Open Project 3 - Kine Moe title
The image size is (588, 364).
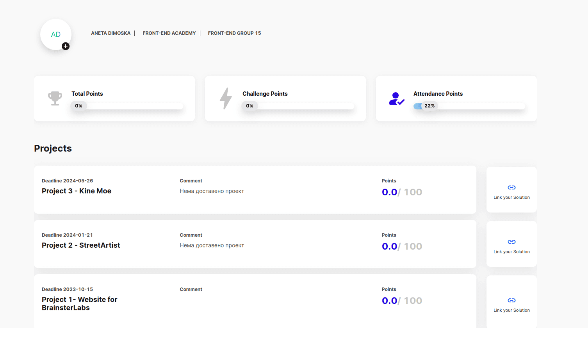pyautogui.click(x=77, y=191)
